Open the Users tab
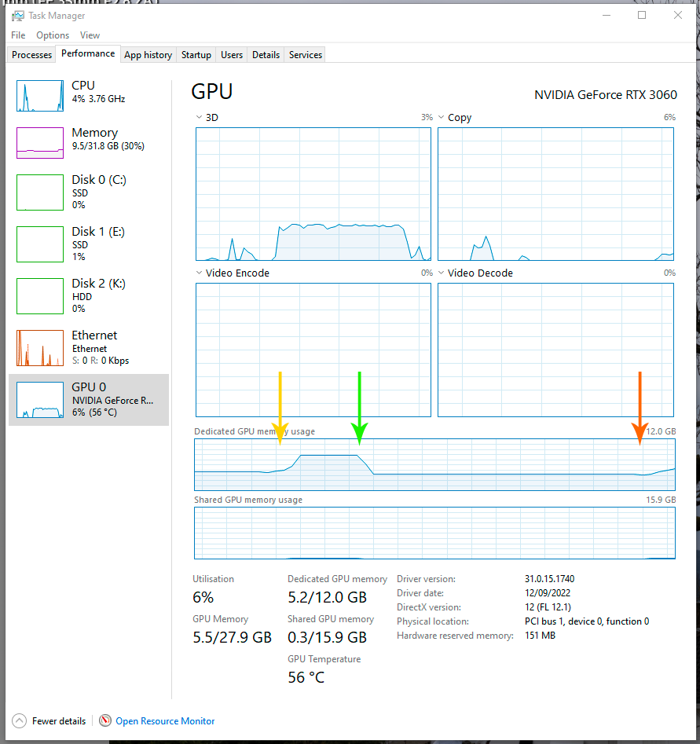 click(232, 54)
